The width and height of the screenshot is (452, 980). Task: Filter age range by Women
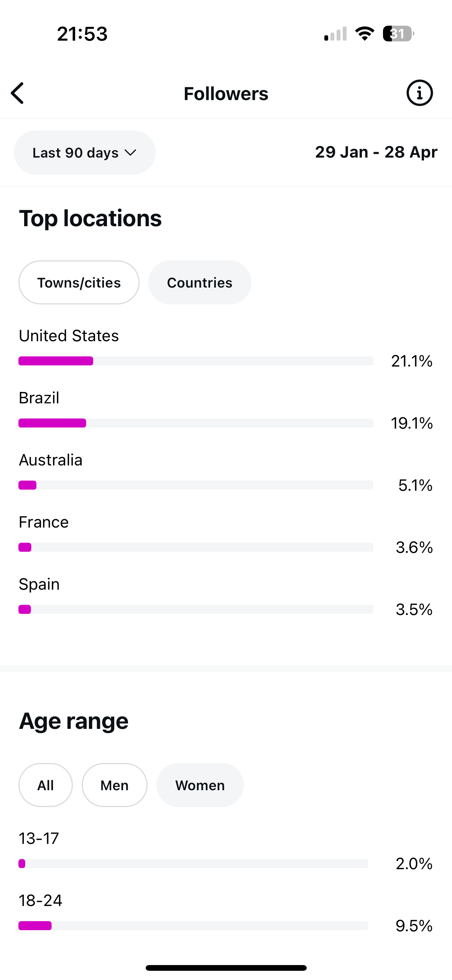coord(200,785)
